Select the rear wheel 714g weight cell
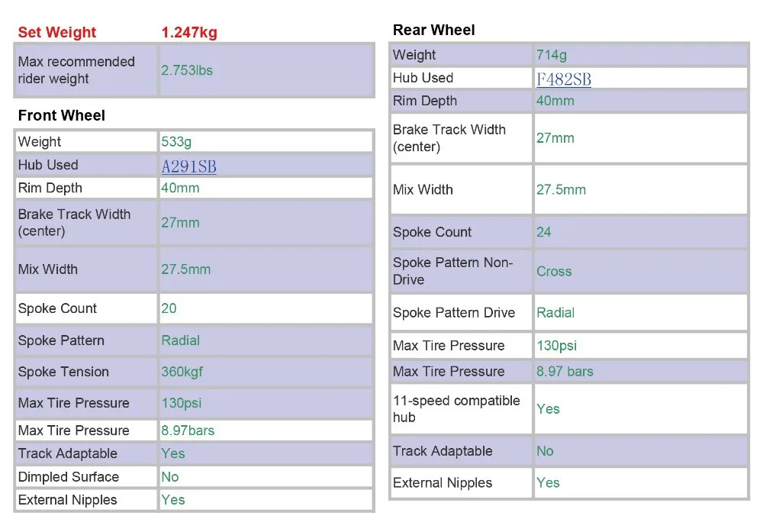 pyautogui.click(x=640, y=55)
